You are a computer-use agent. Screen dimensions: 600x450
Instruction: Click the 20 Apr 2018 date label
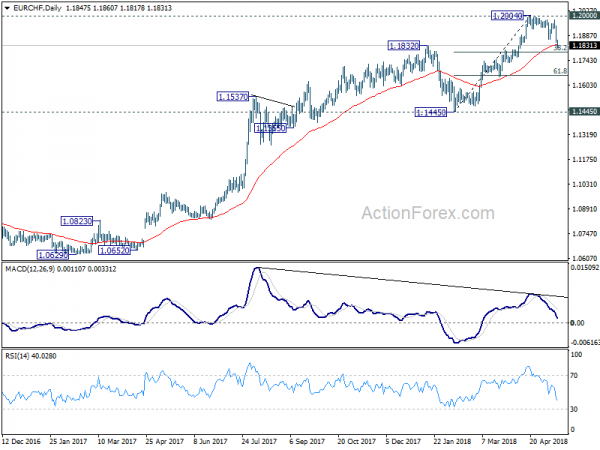(549, 442)
